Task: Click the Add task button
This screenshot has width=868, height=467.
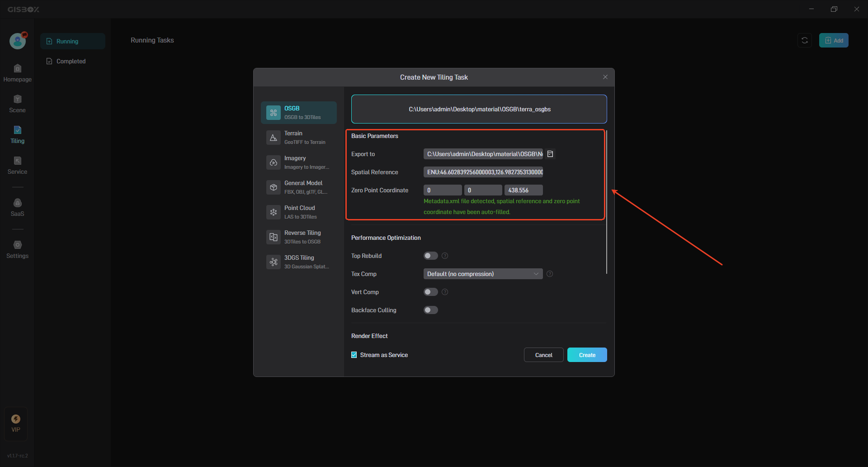Action: click(x=834, y=40)
